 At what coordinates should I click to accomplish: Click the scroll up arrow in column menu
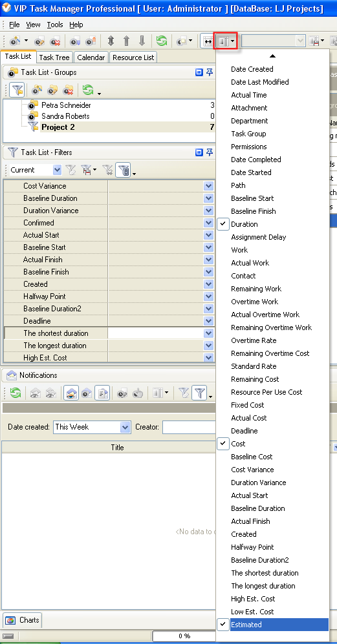point(272,56)
